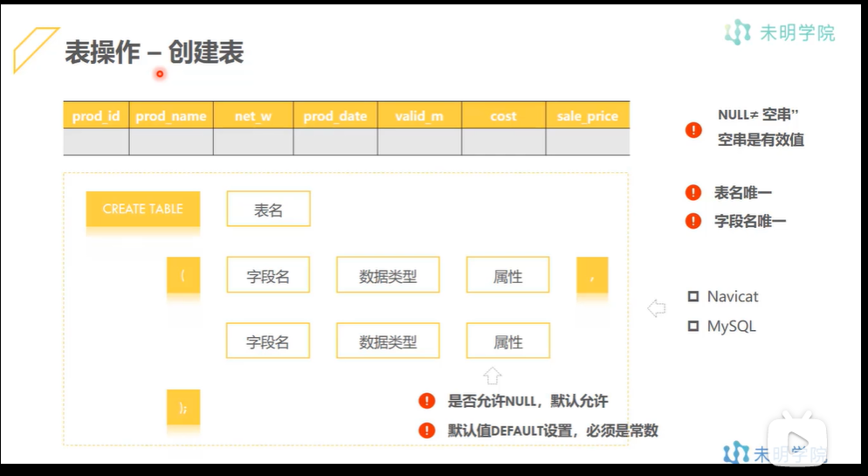The height and width of the screenshot is (476, 868).
Task: Click the slide title 表操作 – 创建表
Action: tap(155, 52)
